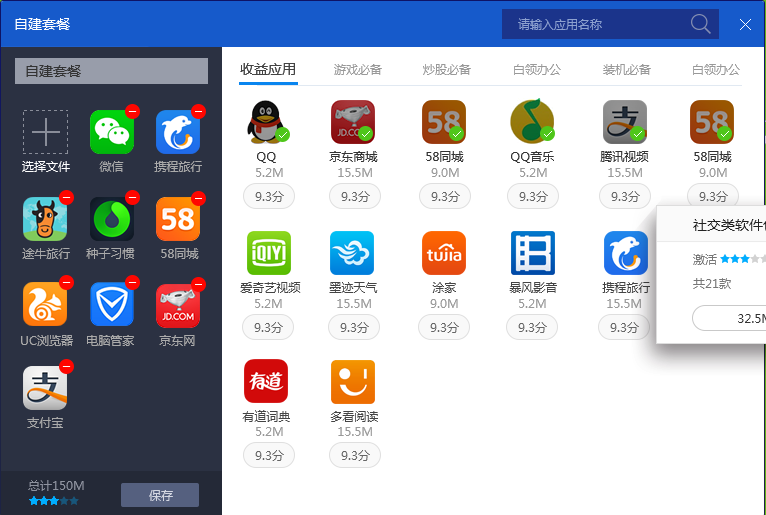Screen dimensions: 766x515
Task: Click the 9.3分 score button under 爱奇艺视频
Action: pos(268,327)
